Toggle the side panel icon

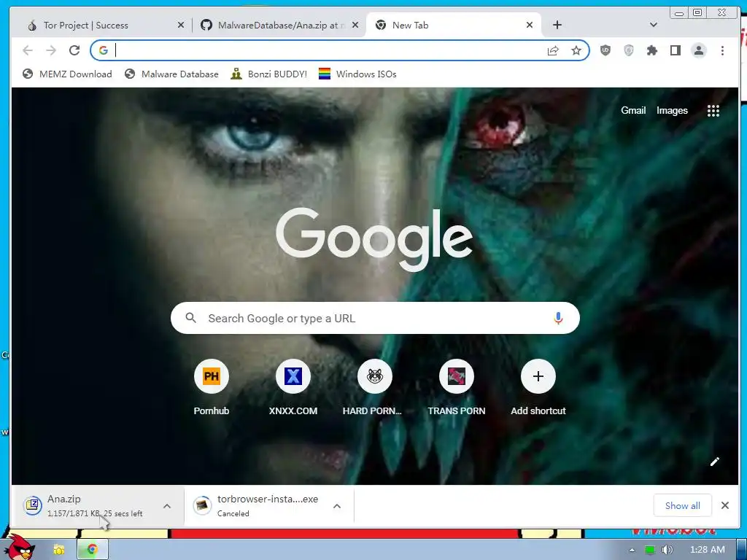pyautogui.click(x=675, y=50)
